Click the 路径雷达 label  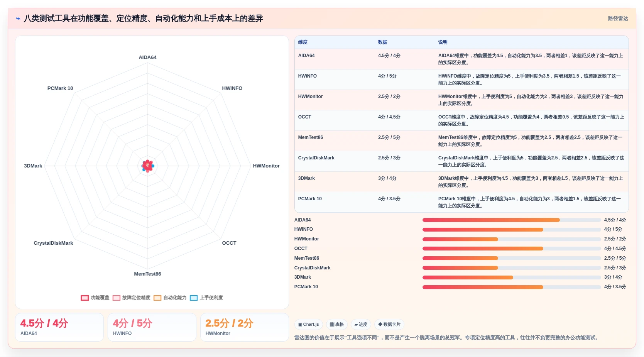[618, 19]
